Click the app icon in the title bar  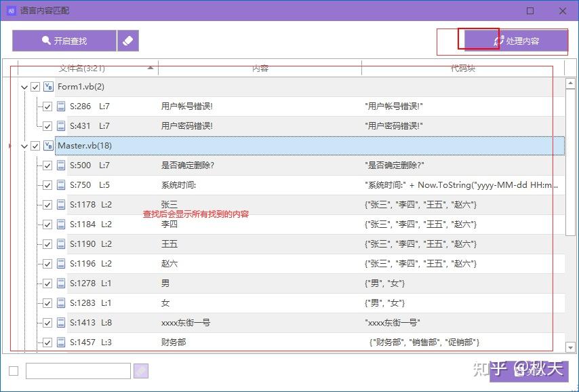click(x=11, y=10)
